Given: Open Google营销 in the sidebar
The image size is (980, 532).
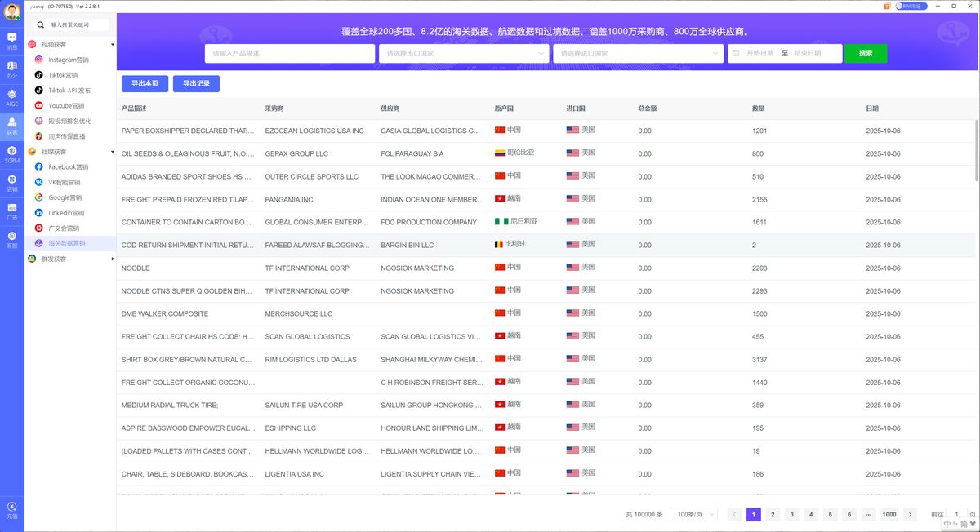Looking at the screenshot, I should coord(65,197).
